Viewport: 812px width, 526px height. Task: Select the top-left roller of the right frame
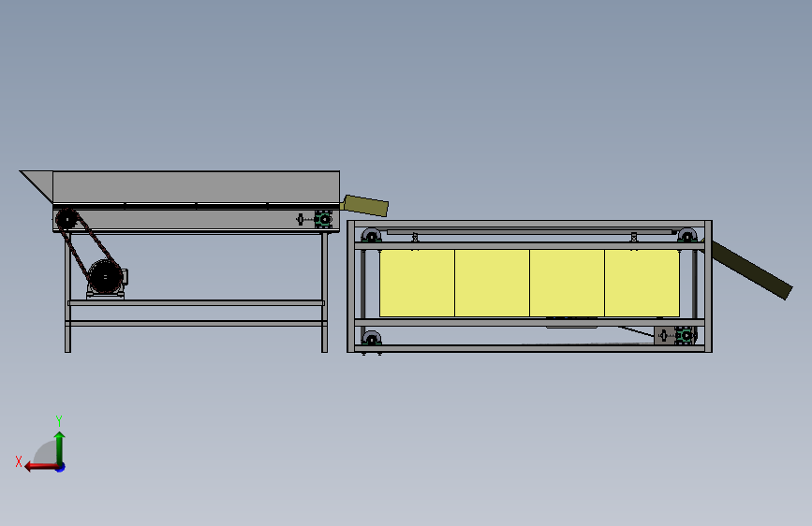click(371, 236)
